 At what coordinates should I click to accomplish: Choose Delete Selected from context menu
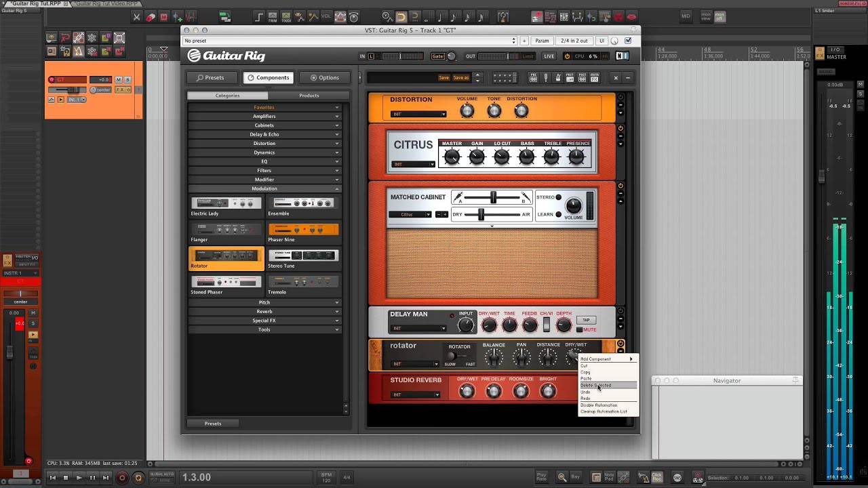(608, 385)
